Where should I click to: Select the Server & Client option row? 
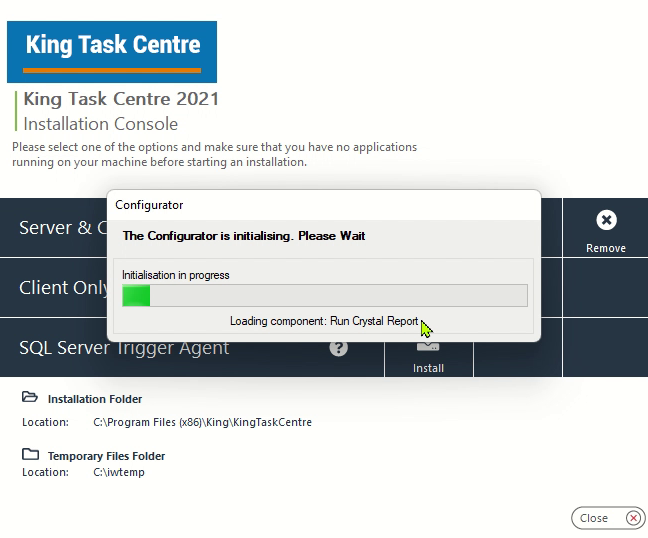pos(63,228)
